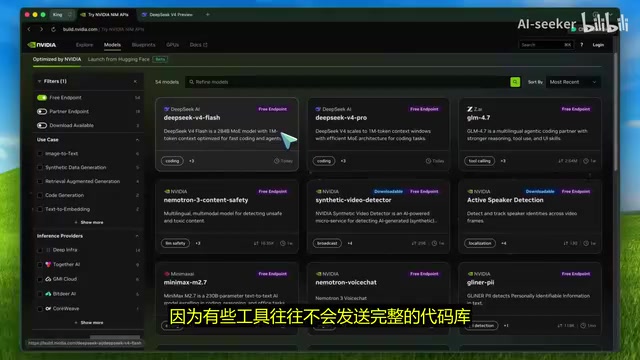Image resolution: width=640 pixels, height=360 pixels.
Task: Open the glm-4.7 model link
Action: (x=478, y=118)
